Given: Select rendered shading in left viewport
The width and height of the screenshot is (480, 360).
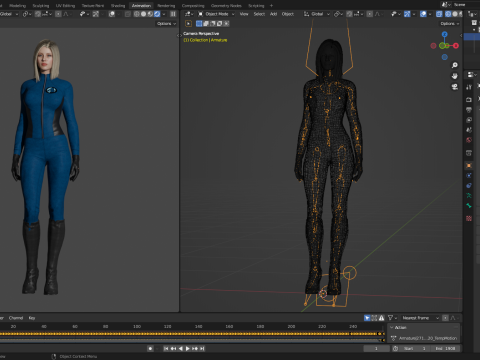Looking at the screenshot, I should [x=157, y=14].
